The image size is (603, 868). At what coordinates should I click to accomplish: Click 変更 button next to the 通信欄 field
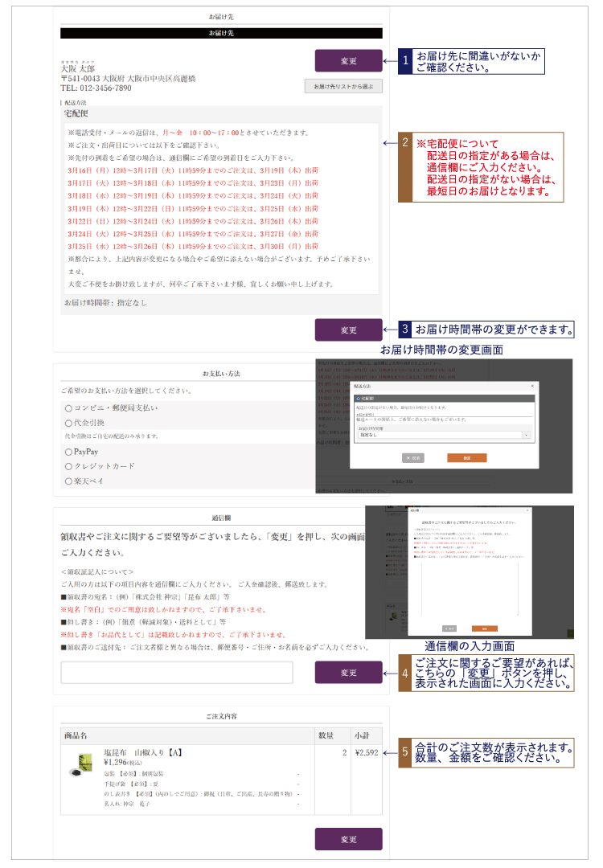348,672
